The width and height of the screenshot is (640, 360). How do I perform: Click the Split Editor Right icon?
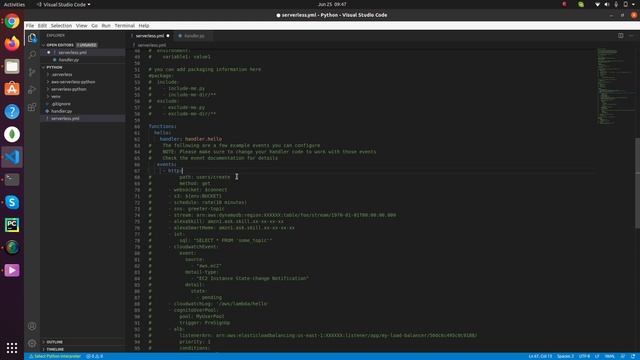(620, 36)
